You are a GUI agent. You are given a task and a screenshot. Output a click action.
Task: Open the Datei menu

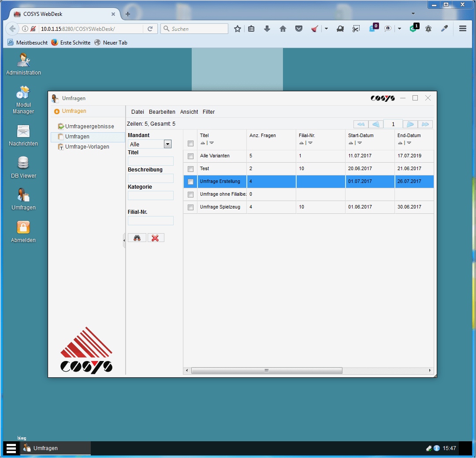138,112
